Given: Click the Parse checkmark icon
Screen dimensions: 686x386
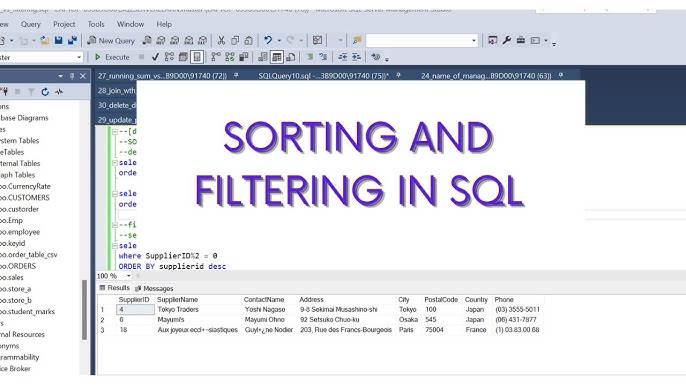Looking at the screenshot, I should (x=155, y=57).
